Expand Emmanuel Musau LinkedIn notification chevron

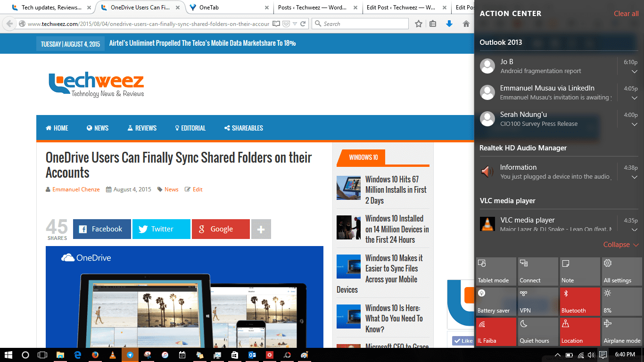(635, 98)
